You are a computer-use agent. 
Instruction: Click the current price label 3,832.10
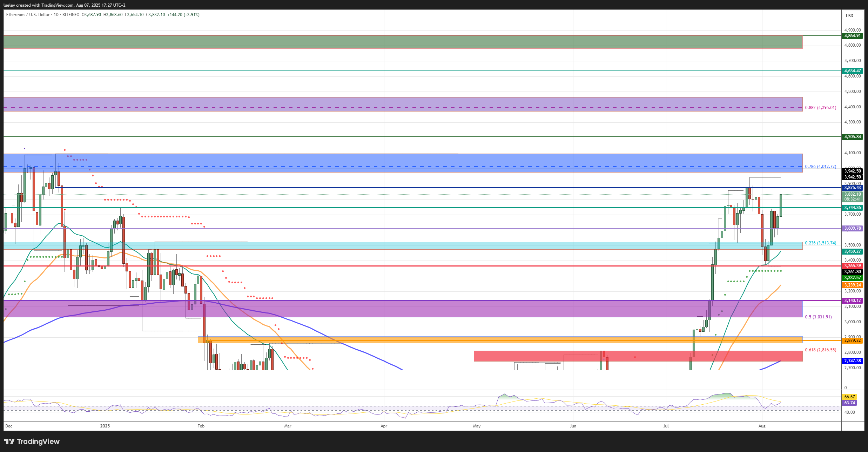852,194
